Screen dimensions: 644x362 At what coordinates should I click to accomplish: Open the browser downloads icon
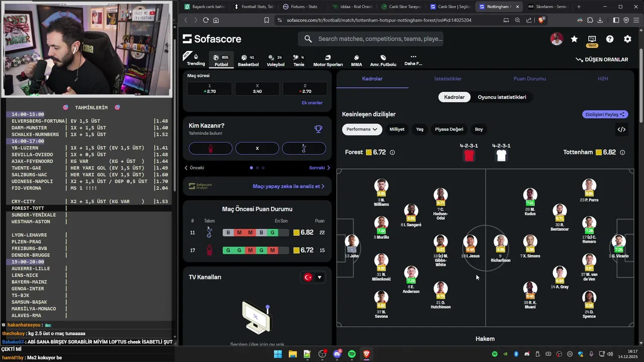(600, 20)
